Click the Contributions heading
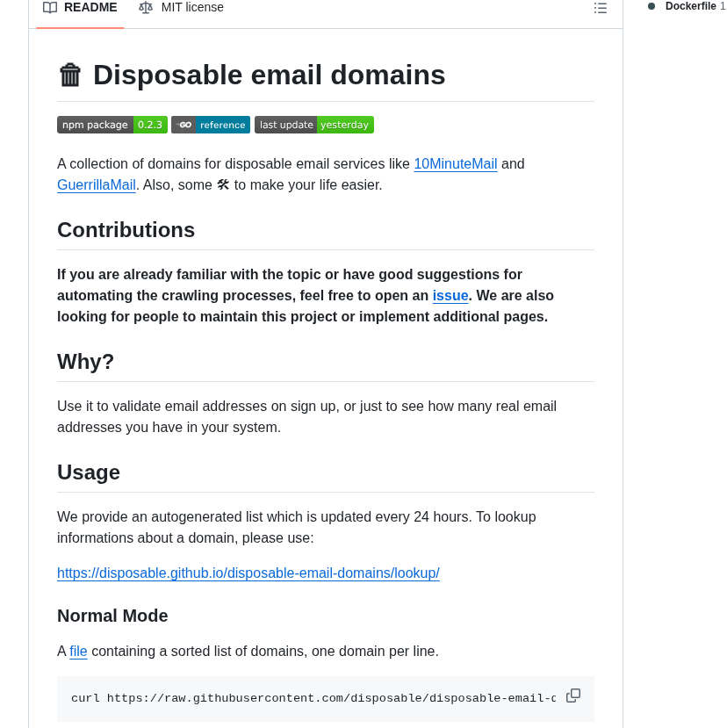The width and height of the screenshot is (727, 728). (126, 230)
